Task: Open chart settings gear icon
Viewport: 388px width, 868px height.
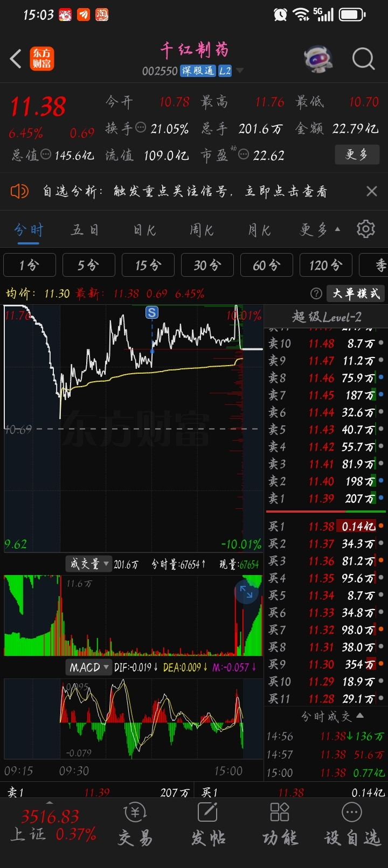Action: (366, 229)
